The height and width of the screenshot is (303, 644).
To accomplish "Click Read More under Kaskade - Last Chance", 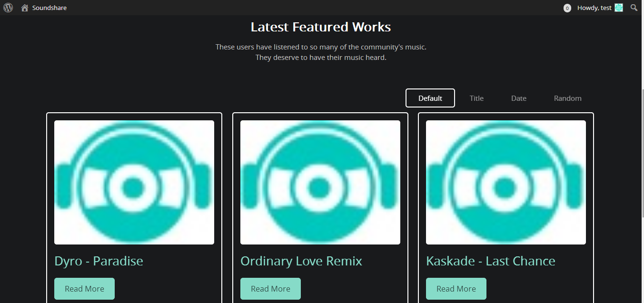I will (456, 289).
